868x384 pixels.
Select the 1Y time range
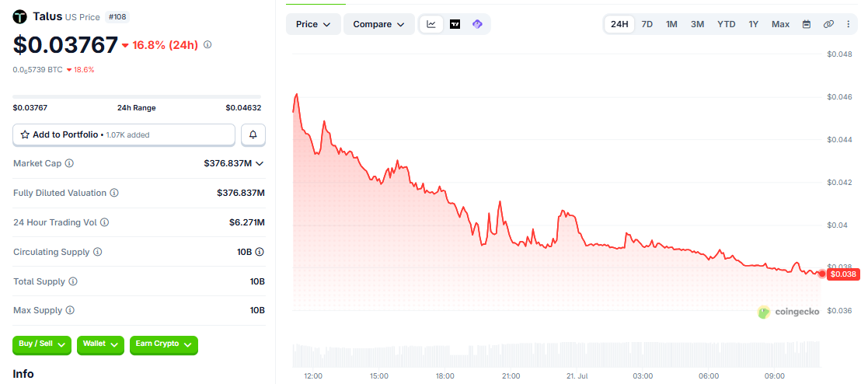(754, 24)
